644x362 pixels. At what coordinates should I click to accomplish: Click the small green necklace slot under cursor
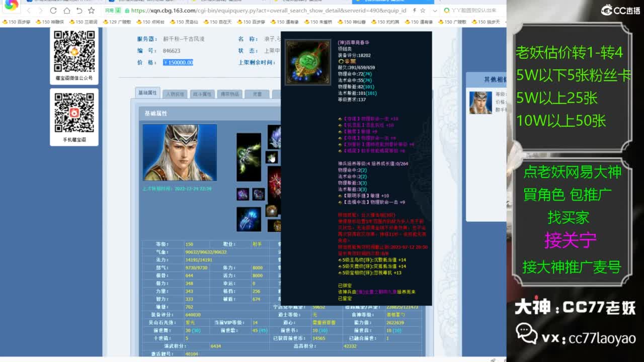271,157
